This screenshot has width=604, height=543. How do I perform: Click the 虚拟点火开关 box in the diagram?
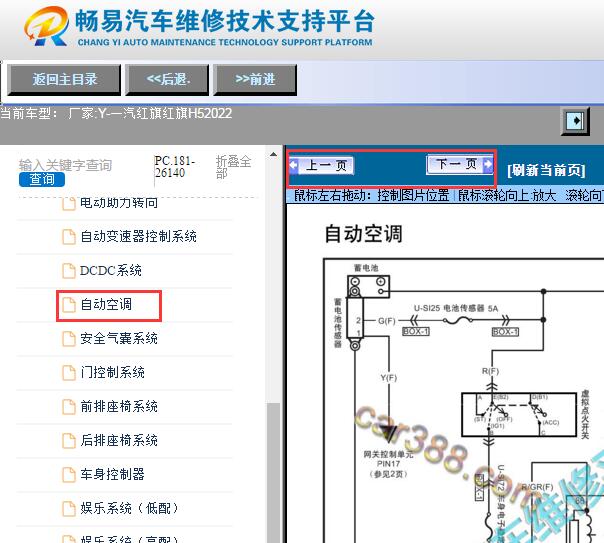coord(519,414)
